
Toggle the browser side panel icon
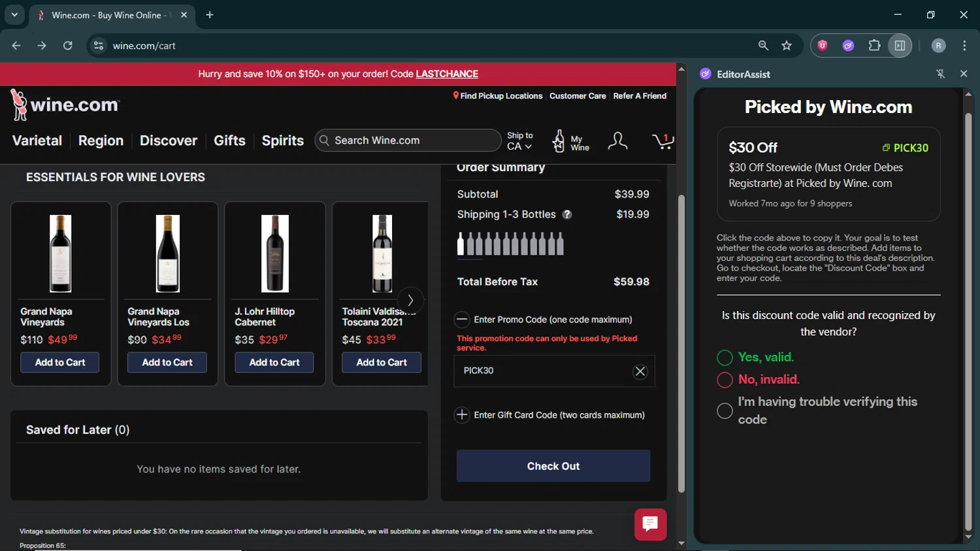[900, 46]
